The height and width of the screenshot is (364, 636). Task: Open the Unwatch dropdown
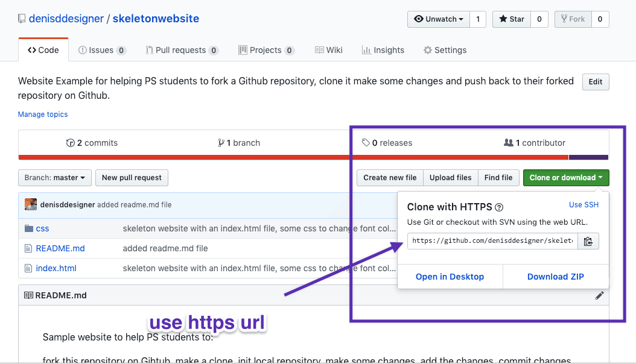(x=438, y=19)
